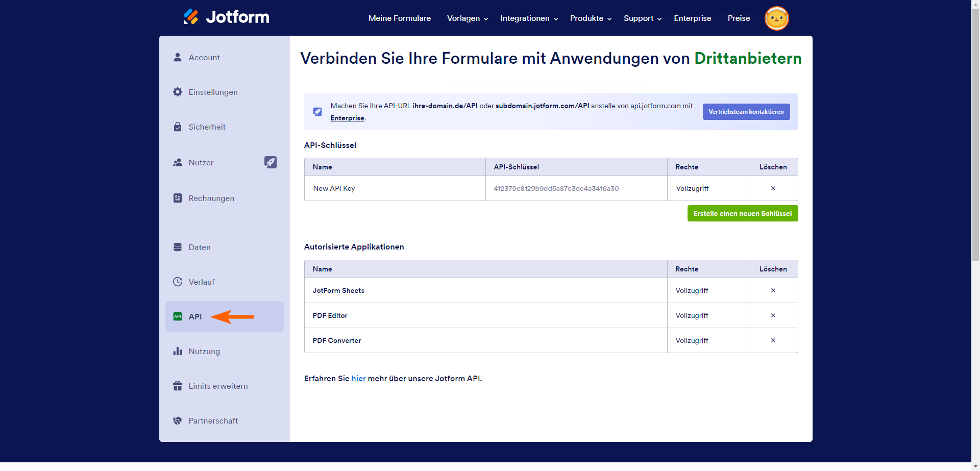Go to Meine Formulare
The width and height of the screenshot is (980, 471).
[400, 18]
